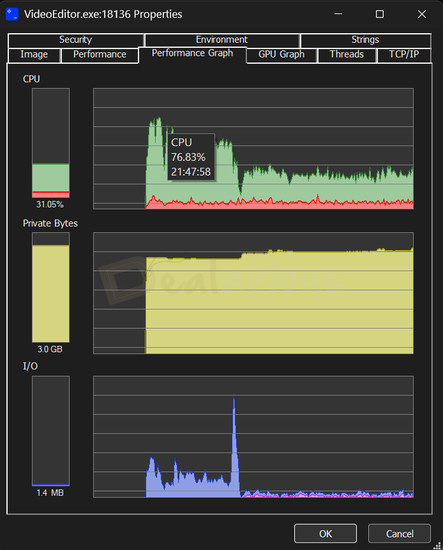Click the Private Bytes section label
This screenshot has width=443, height=550.
coord(50,223)
